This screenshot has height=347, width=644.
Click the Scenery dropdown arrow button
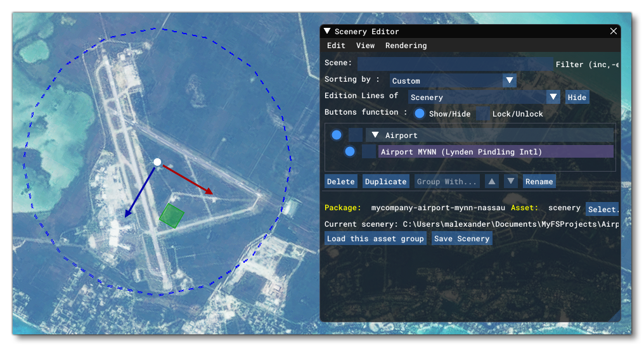[x=553, y=98]
